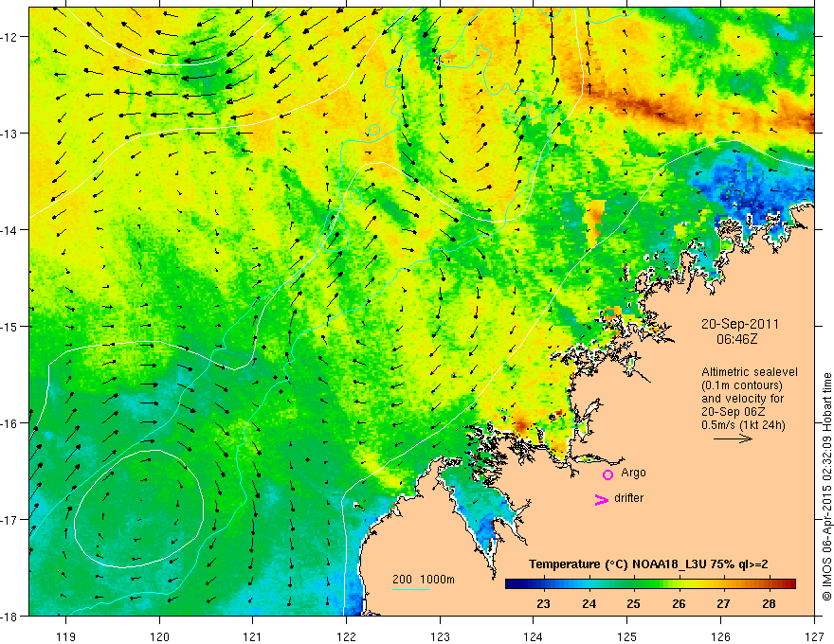The image size is (834, 644).
Task: Click the longitude axis label '127'
Action: coord(814,636)
